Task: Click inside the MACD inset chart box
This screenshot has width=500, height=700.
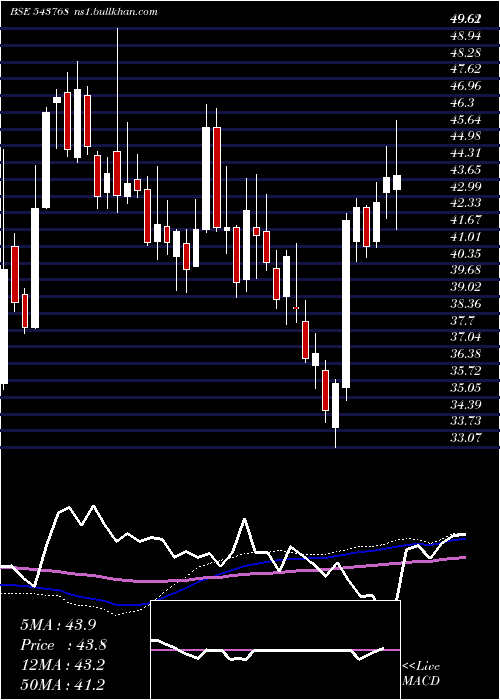Action: coord(275,650)
